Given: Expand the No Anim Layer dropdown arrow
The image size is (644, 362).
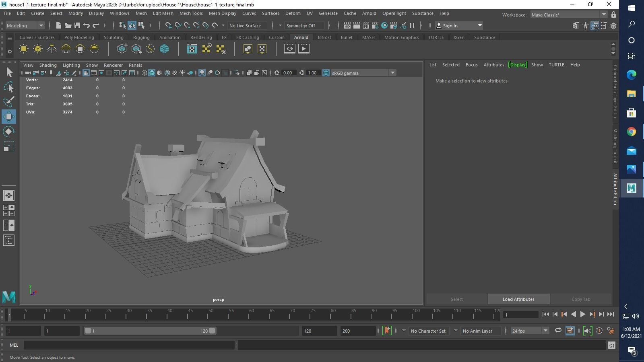Looking at the screenshot, I should point(456,331).
